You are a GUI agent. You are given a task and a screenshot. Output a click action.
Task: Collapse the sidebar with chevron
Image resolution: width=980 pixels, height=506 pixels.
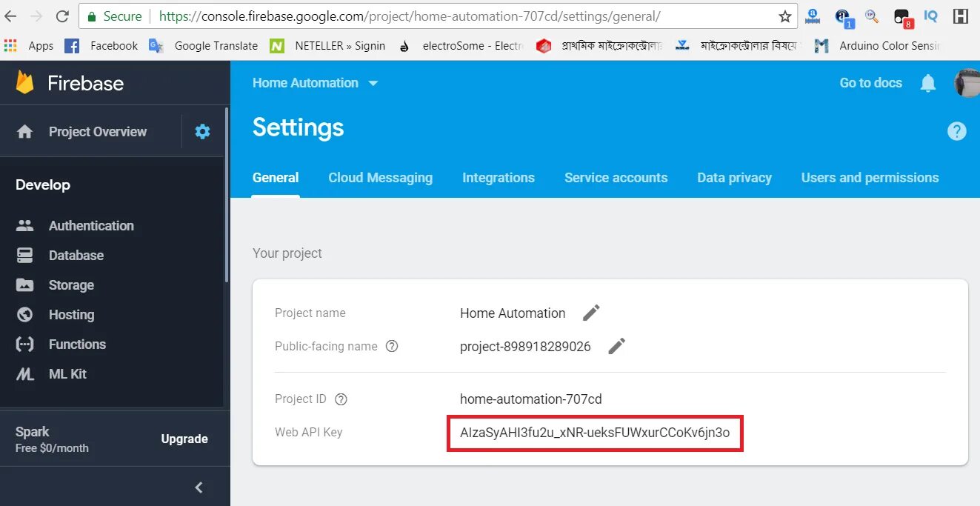(x=199, y=487)
